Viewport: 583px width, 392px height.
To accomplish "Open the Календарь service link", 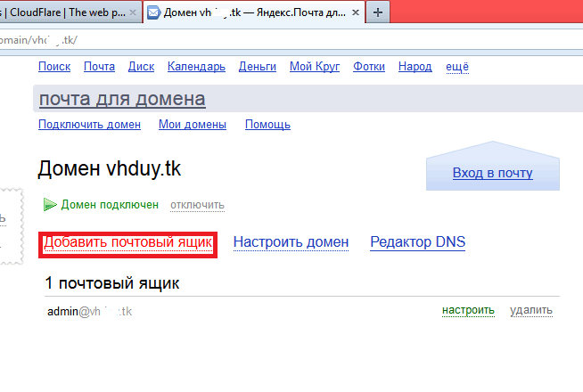I will [x=197, y=67].
